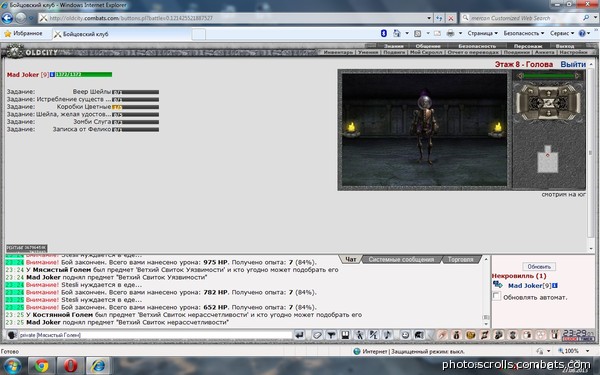The height and width of the screenshot is (375, 600).
Task: Click the red stop-loading X icon
Action: pos(451,18)
